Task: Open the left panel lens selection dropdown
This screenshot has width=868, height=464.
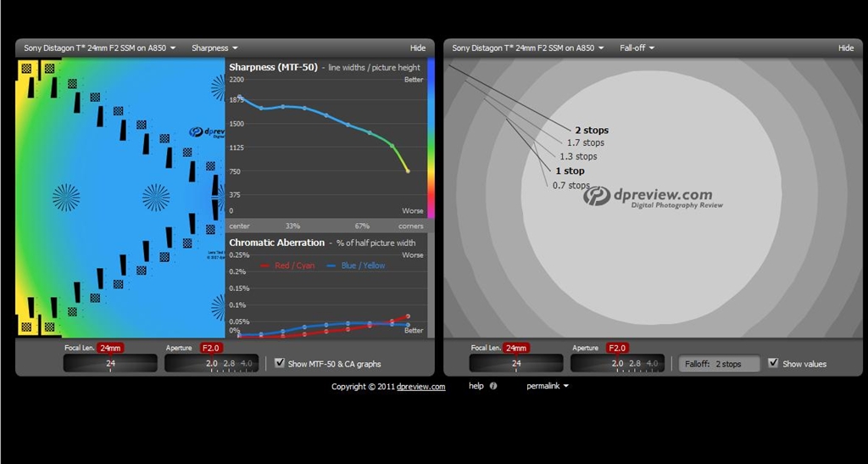Action: (100, 48)
